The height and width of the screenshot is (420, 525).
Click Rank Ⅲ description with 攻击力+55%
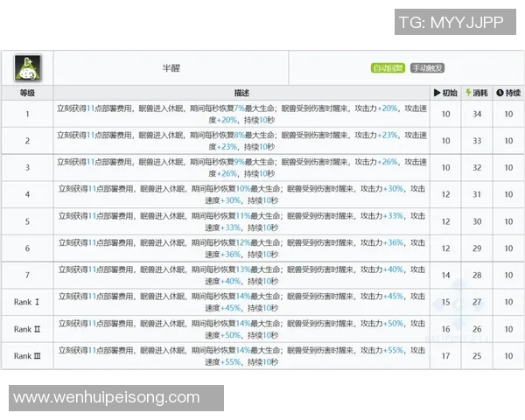pos(241,356)
